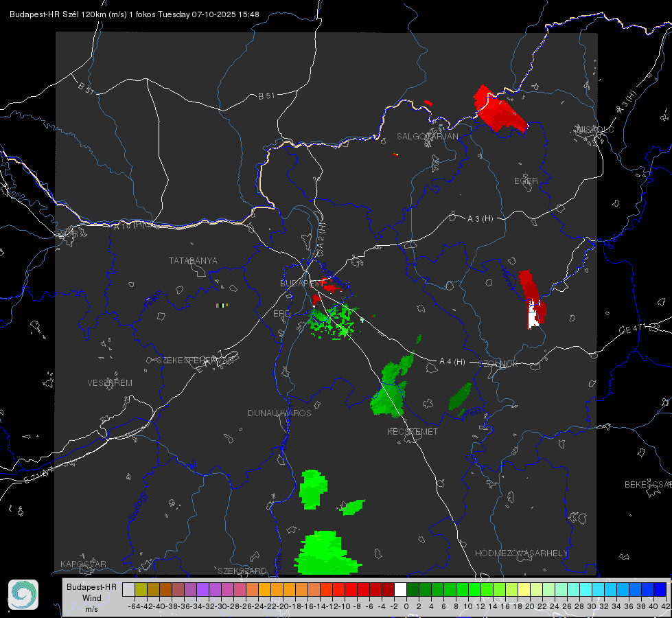Select the Pest county label
This screenshot has height=618, width=672.
(472, 413)
